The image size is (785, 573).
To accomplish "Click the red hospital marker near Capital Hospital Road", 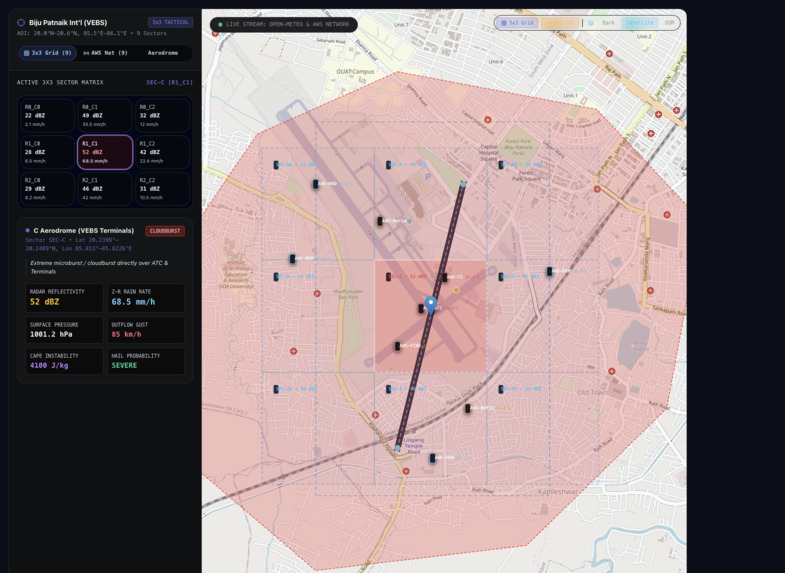I will point(488,120).
